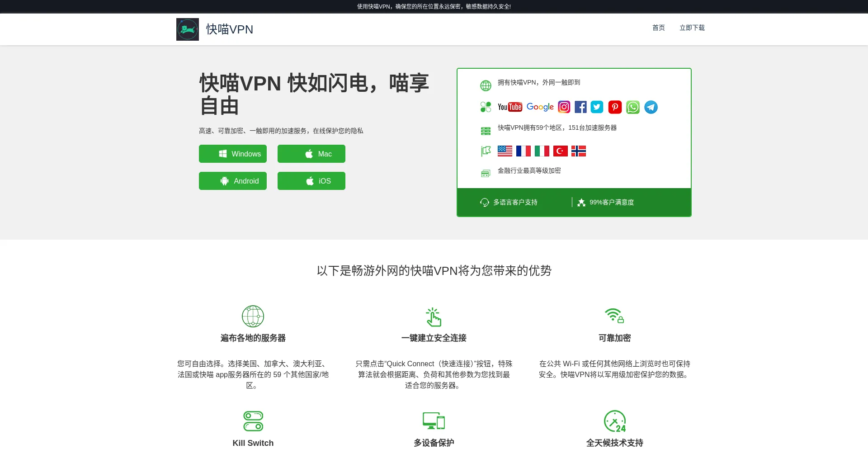Click the section heading 以下是畅游外网的快喵VPN
This screenshot has height=449, width=868.
(434, 270)
